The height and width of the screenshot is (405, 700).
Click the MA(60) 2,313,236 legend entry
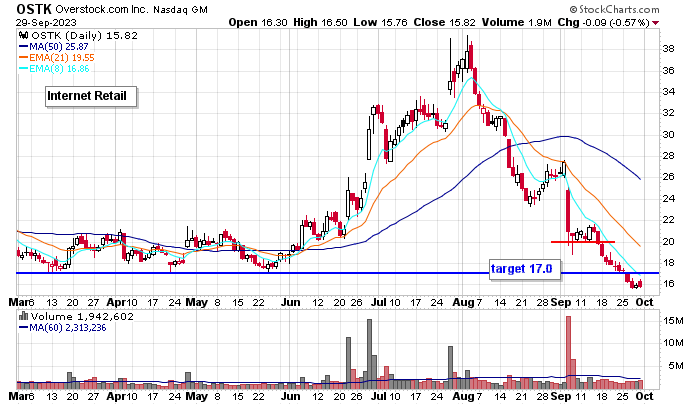tap(62, 328)
